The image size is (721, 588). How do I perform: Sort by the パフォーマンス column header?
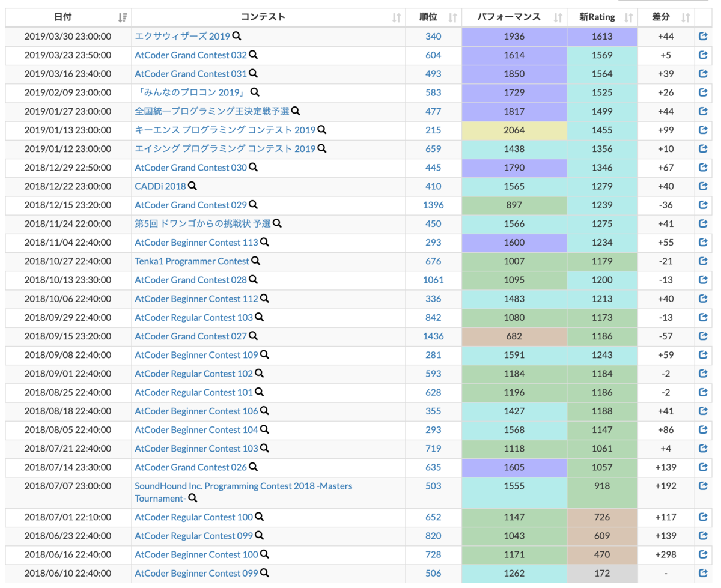click(x=514, y=17)
